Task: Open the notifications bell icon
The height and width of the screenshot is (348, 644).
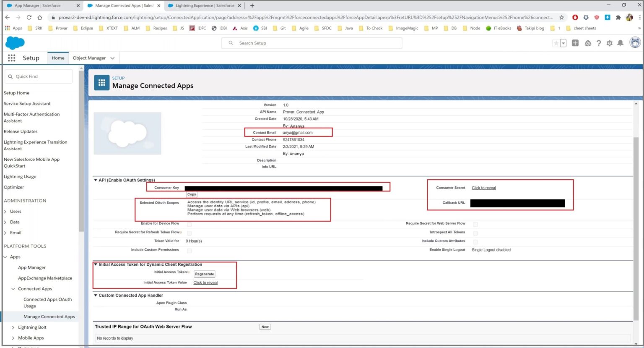Action: 621,43
